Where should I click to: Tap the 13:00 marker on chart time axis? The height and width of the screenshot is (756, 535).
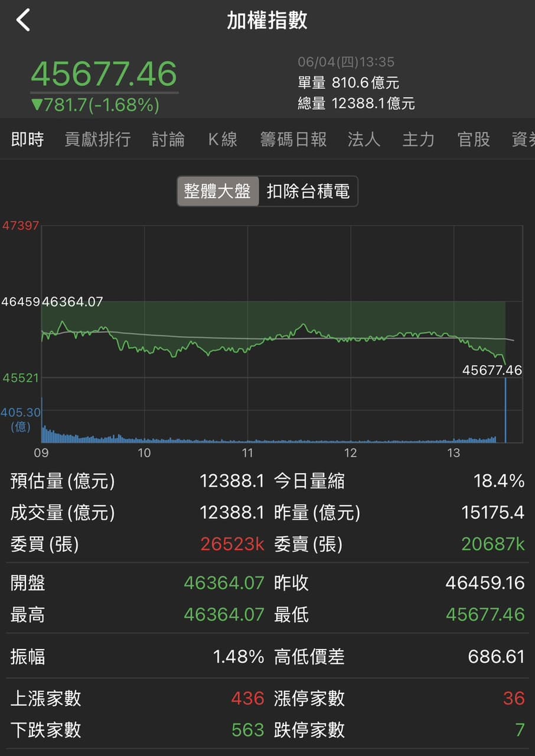pos(454,453)
